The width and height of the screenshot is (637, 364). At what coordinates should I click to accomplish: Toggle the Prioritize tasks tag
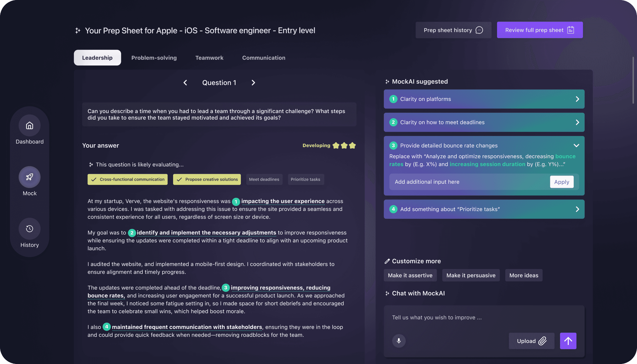pos(306,179)
